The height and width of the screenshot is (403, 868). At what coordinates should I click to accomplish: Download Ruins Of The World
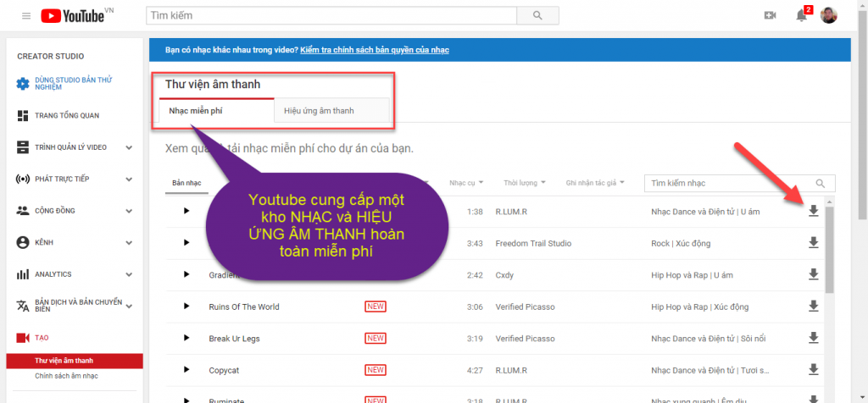[813, 306]
